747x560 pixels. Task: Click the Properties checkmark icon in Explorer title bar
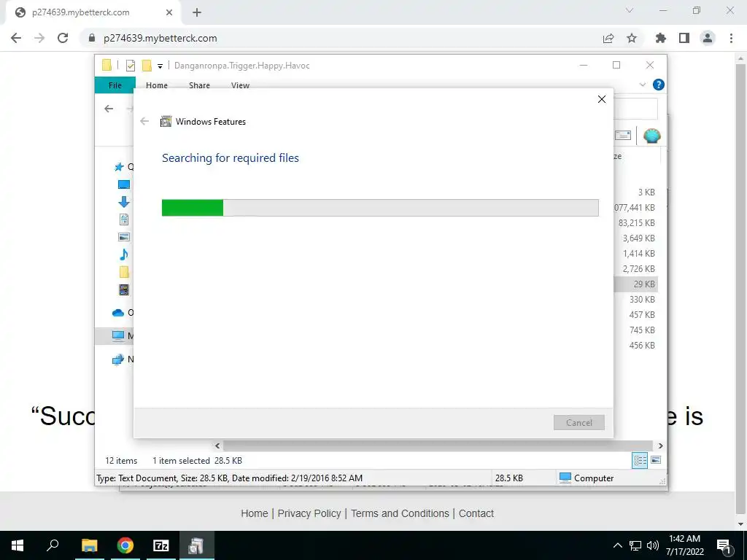130,66
